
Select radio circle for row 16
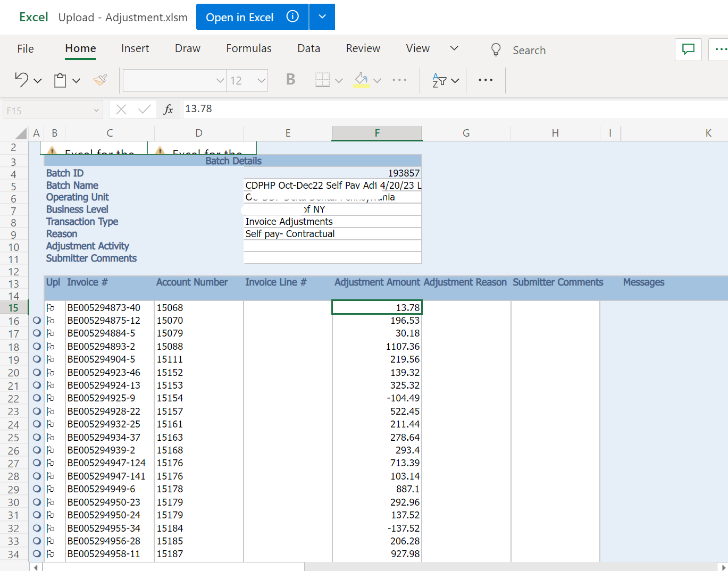(37, 320)
